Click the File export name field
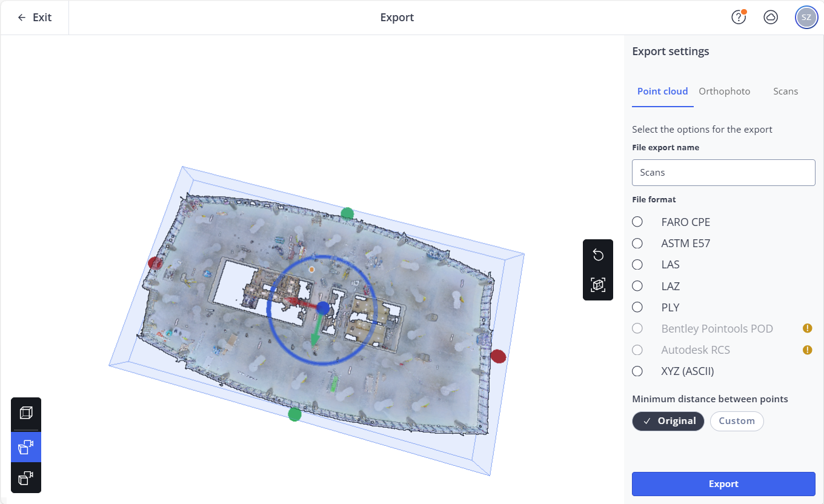Image resolution: width=824 pixels, height=504 pixels. (723, 173)
